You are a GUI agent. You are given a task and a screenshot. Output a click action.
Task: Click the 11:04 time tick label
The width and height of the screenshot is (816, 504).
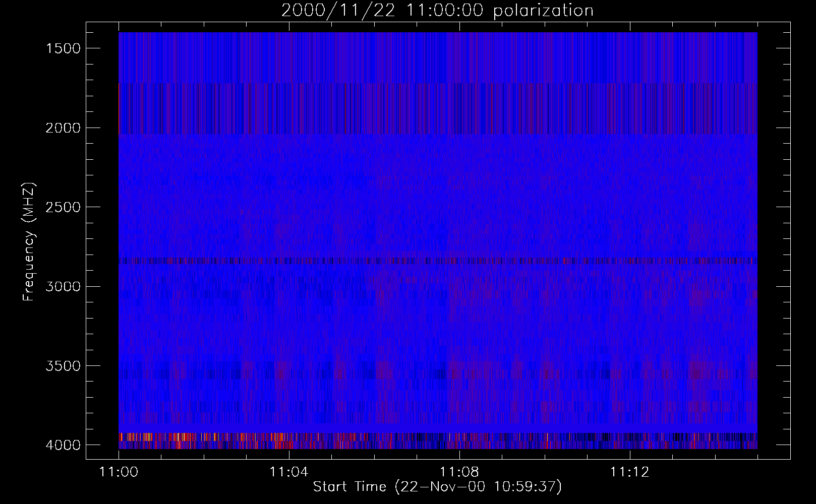pos(288,472)
